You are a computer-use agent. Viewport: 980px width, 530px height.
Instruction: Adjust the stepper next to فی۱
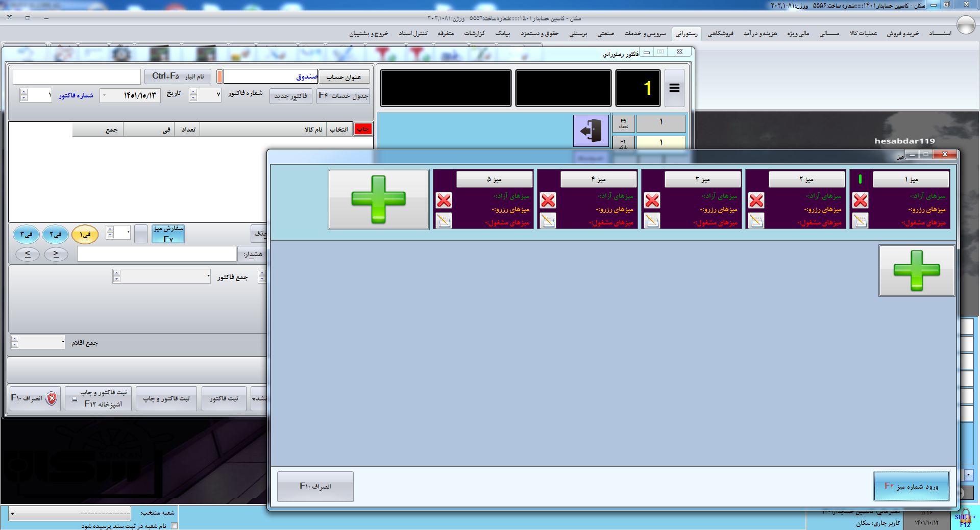(x=110, y=232)
